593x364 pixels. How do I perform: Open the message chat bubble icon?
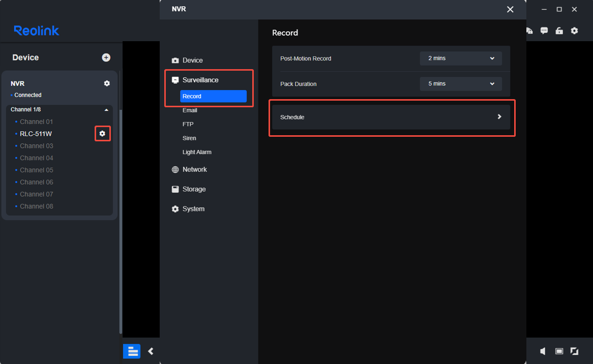pos(544,31)
